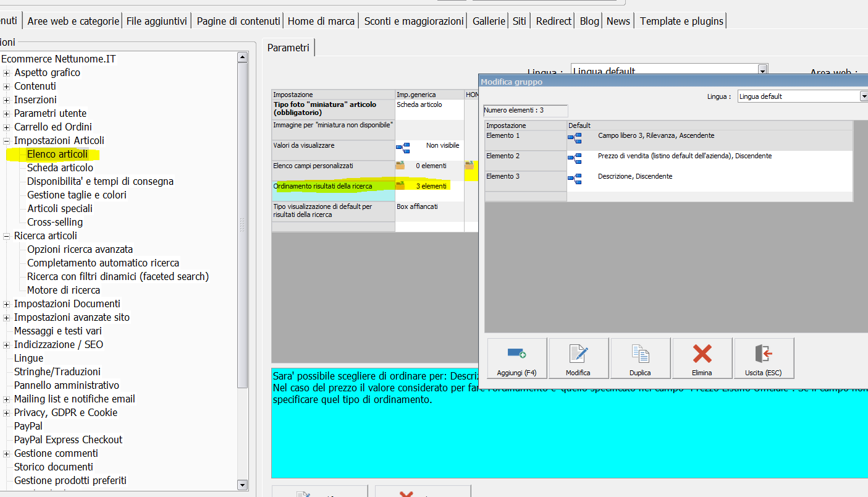Open the Lingue tree item

pyautogui.click(x=29, y=359)
